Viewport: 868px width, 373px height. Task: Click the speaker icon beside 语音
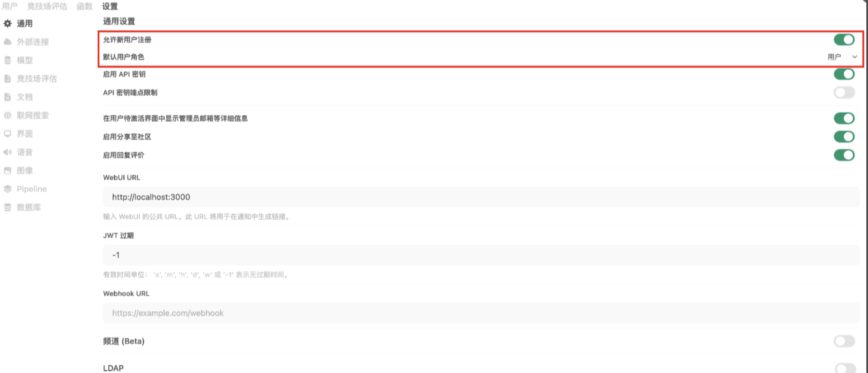(8, 152)
